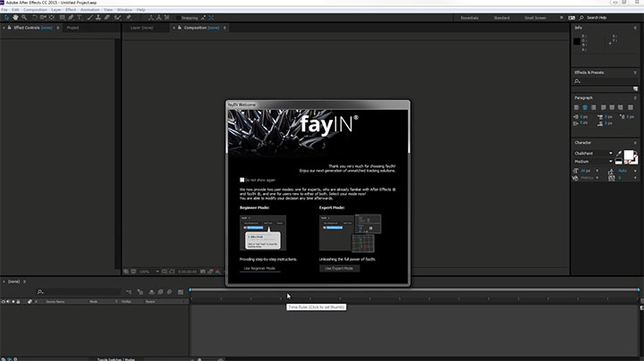Open the Window menu

pyautogui.click(x=125, y=10)
